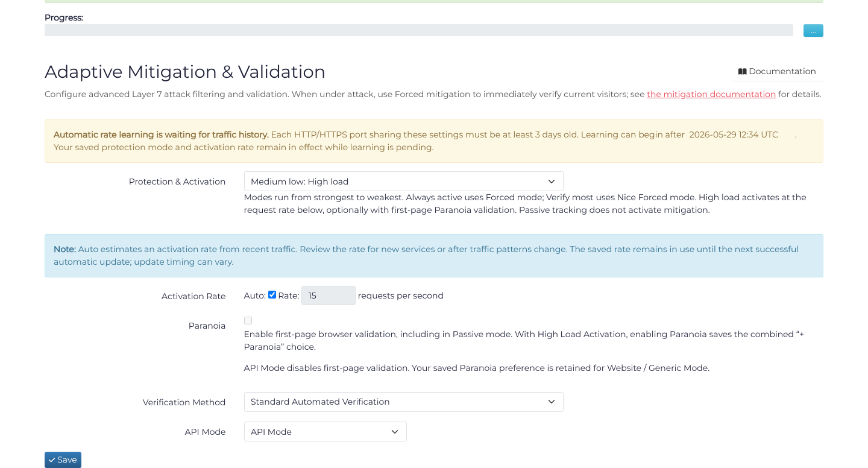Open the Protection & Activation dropdown
This screenshot has height=468, width=868.
(403, 182)
